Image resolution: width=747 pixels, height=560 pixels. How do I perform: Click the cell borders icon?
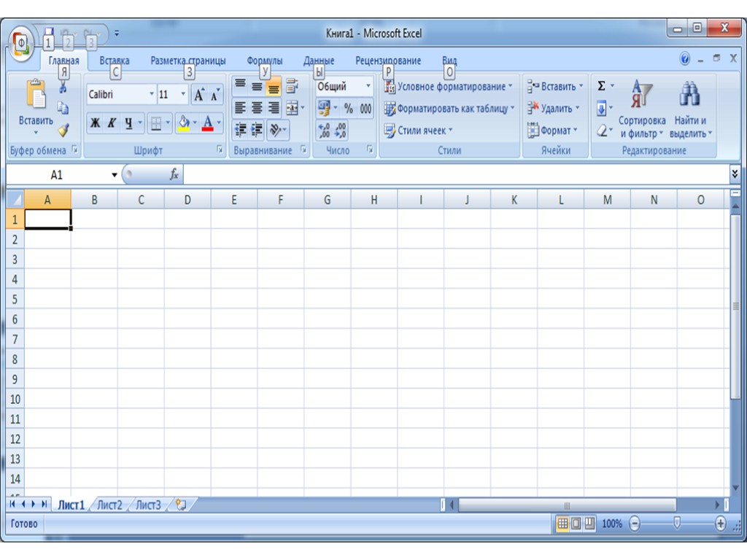pos(156,124)
